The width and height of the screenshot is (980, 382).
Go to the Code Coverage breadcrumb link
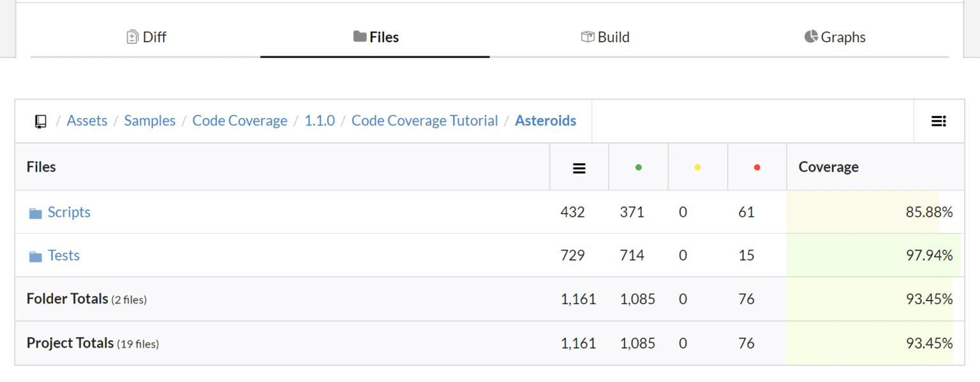(x=240, y=121)
